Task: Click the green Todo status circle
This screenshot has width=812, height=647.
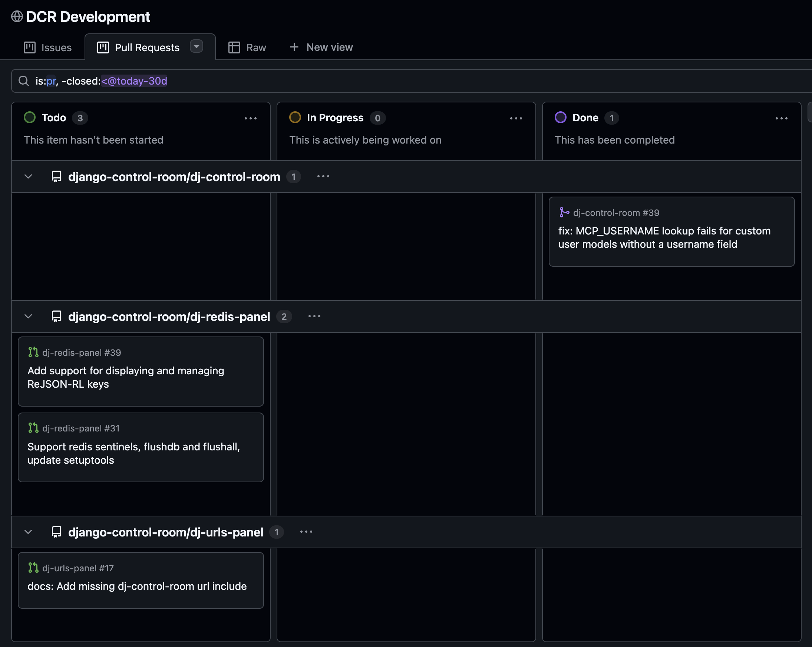Action: tap(30, 118)
